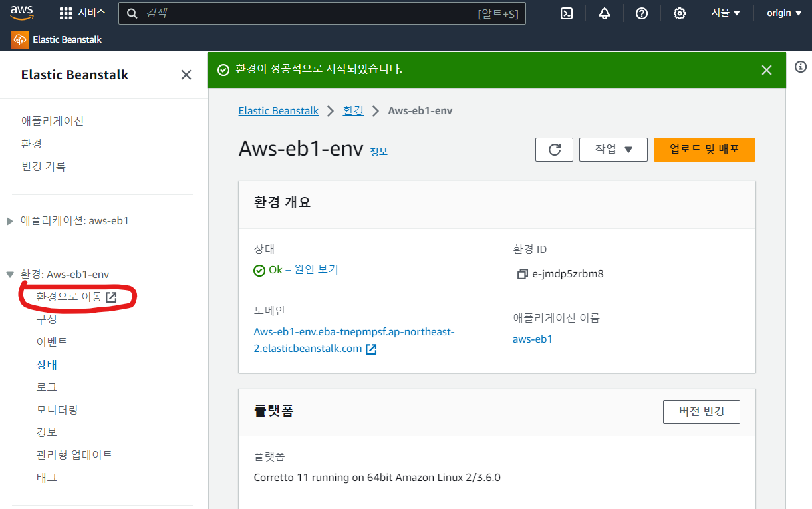Image resolution: width=812 pixels, height=509 pixels.
Task: Open 이벤트 in the sidebar
Action: [52, 342]
